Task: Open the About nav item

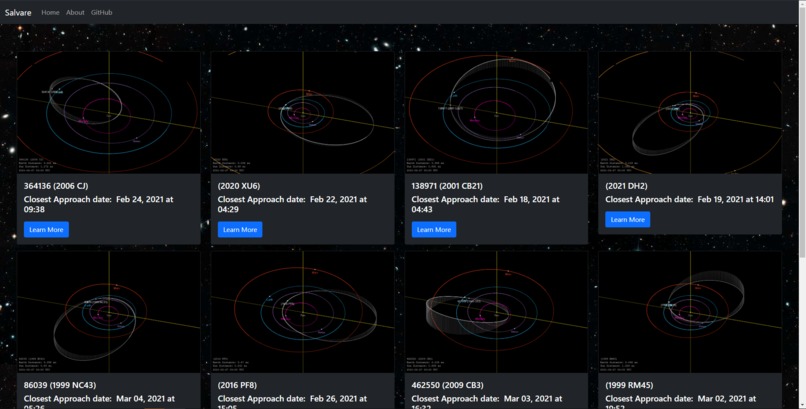Action: 75,12
